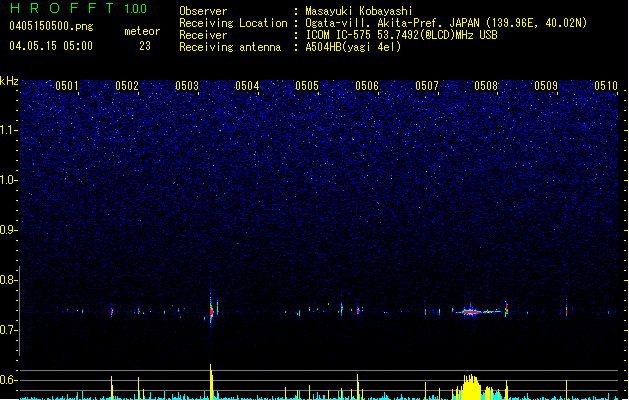Click the 0508 time marker
Screen dimensions: 629x400
point(486,86)
